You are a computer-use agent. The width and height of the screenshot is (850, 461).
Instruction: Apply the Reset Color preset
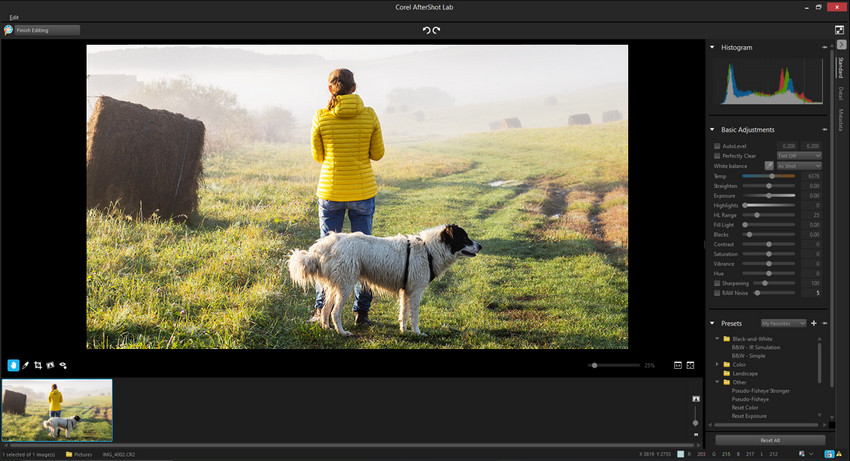pos(745,407)
